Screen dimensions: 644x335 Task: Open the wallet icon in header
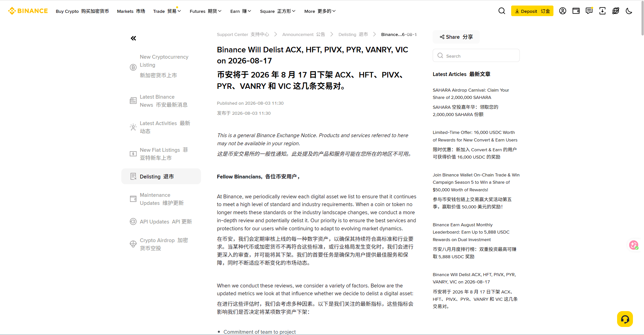point(576,11)
